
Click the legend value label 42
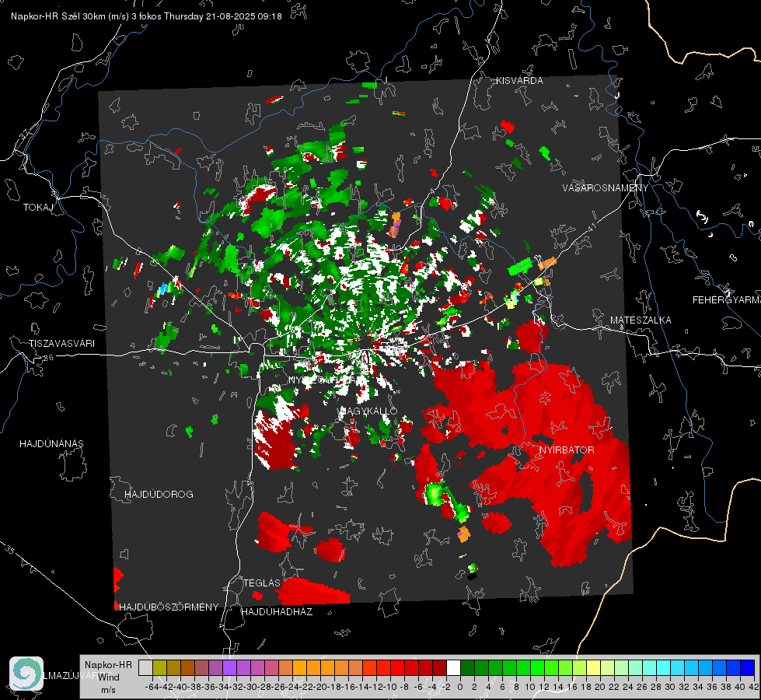point(754,687)
